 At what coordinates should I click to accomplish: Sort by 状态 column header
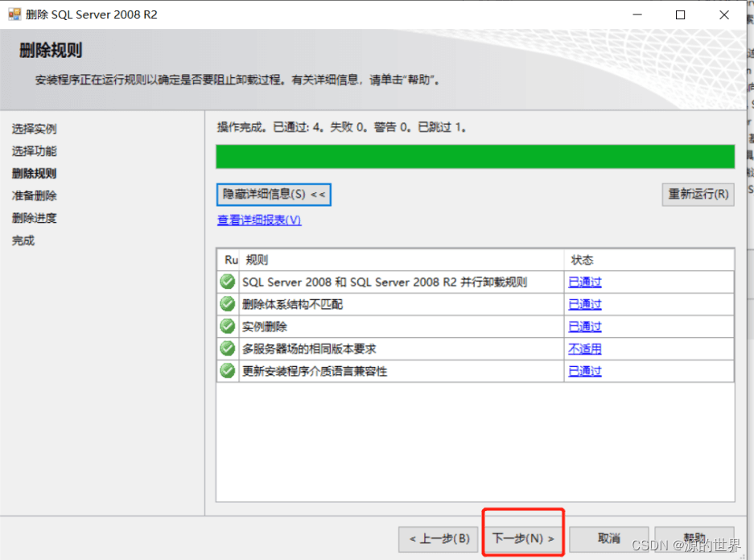649,260
